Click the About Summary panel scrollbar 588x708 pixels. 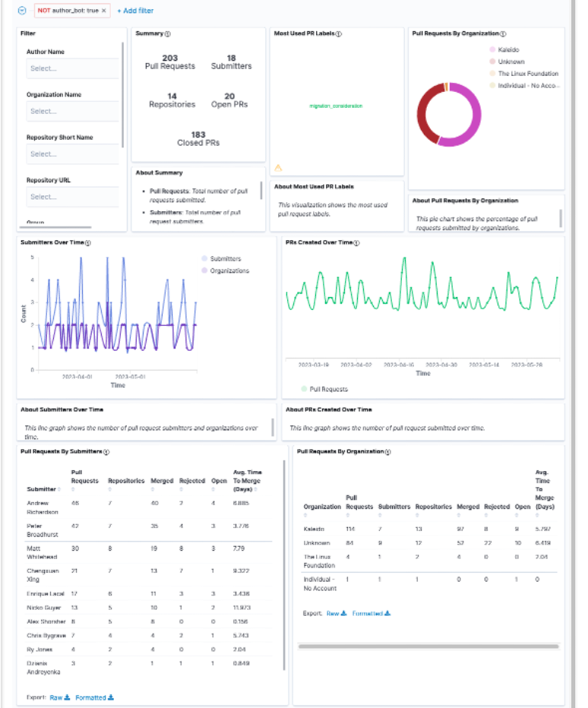[261, 190]
